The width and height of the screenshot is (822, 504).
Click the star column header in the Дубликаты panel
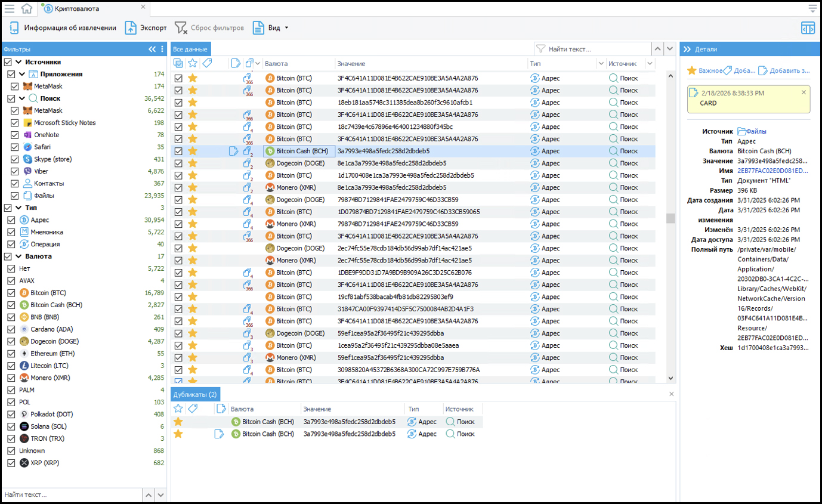(178, 409)
